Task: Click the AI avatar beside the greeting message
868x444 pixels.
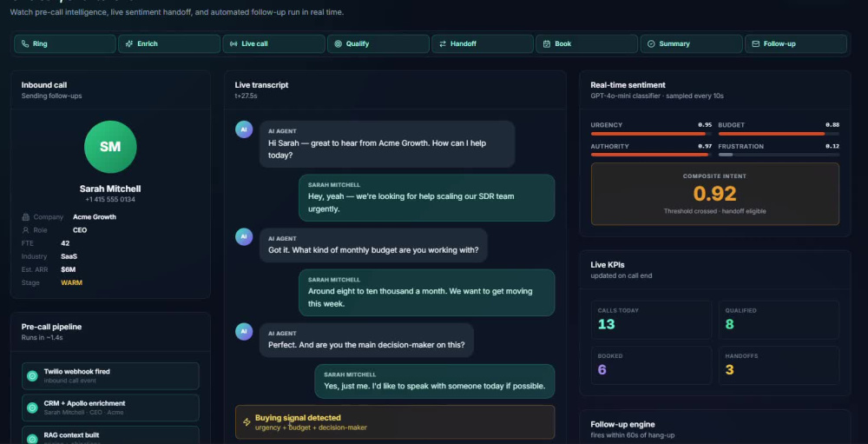Action: 244,129
